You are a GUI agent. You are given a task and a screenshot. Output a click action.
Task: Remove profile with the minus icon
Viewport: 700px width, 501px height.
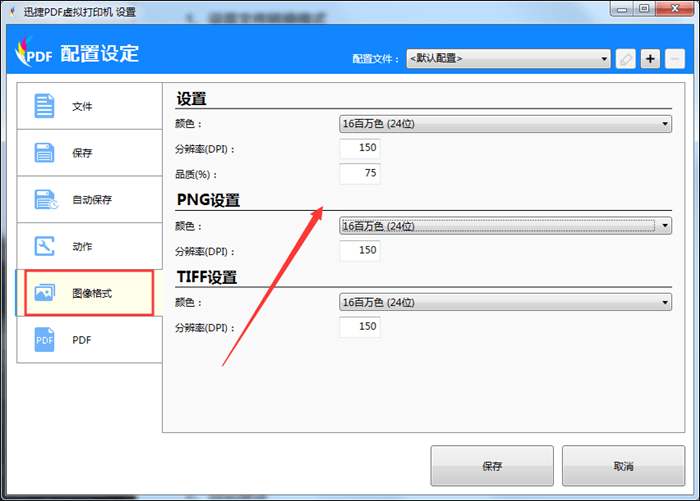(675, 59)
